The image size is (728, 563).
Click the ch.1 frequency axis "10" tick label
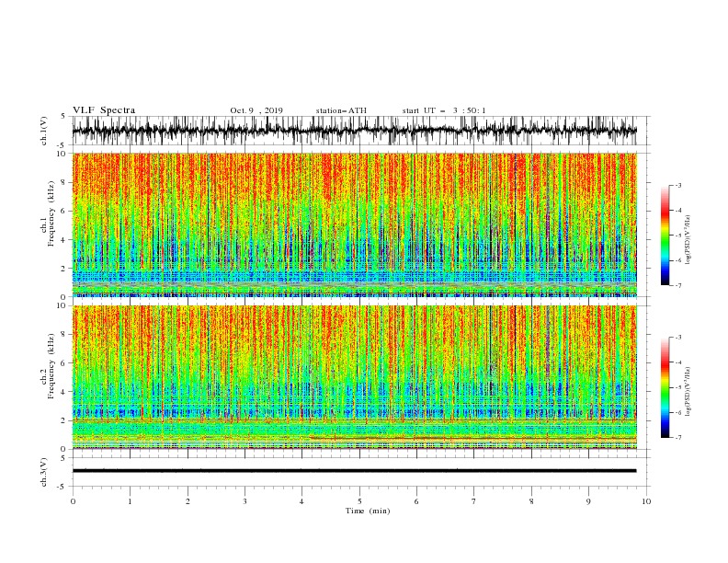[x=61, y=154]
